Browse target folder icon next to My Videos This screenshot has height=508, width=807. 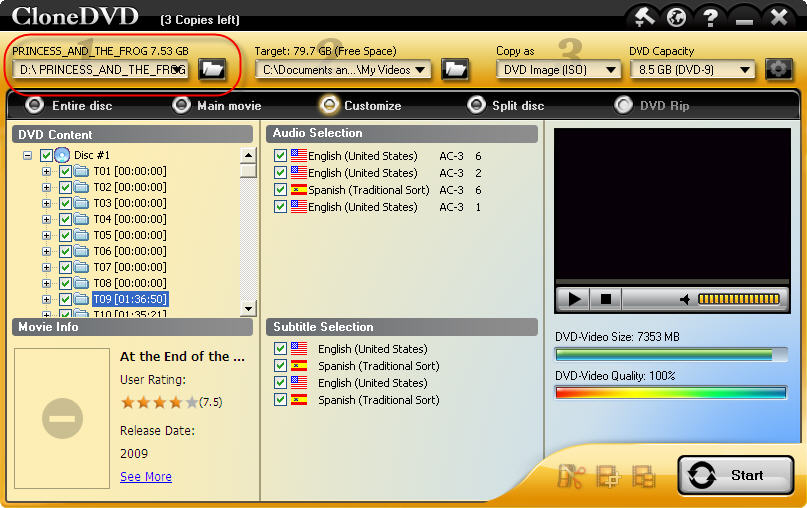coord(455,69)
